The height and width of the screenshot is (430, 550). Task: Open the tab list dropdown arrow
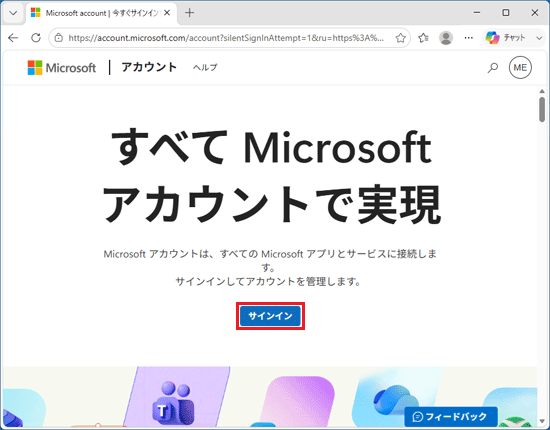13,13
